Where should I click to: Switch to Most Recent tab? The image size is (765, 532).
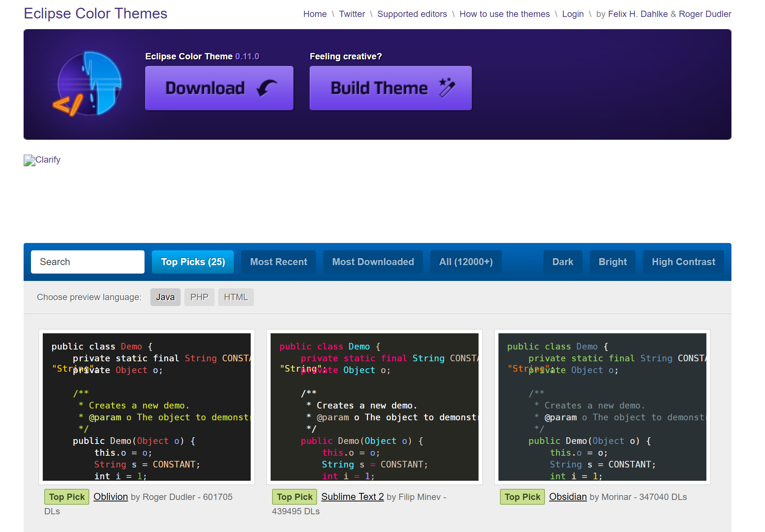pyautogui.click(x=278, y=262)
